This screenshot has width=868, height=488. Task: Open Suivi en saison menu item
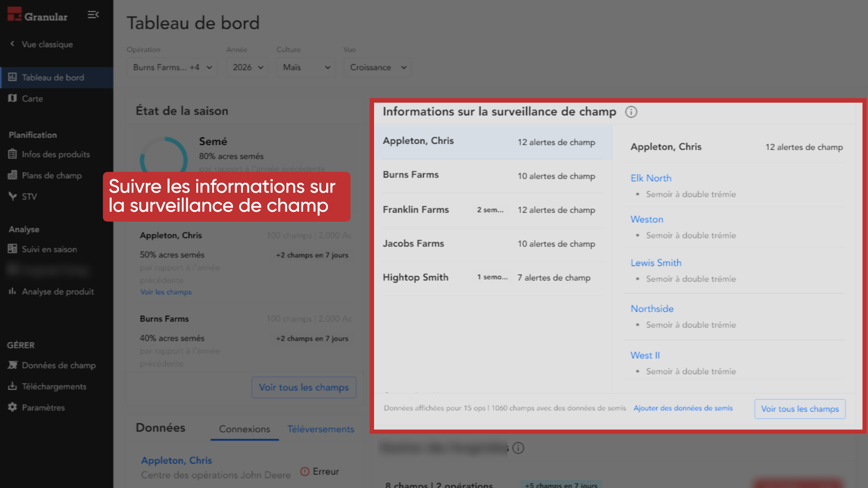coord(57,249)
